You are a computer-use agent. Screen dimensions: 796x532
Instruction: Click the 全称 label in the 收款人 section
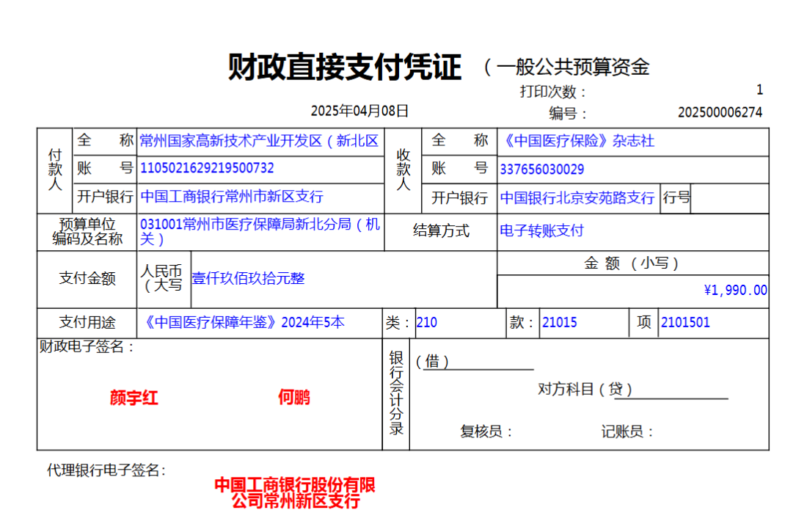(460, 140)
